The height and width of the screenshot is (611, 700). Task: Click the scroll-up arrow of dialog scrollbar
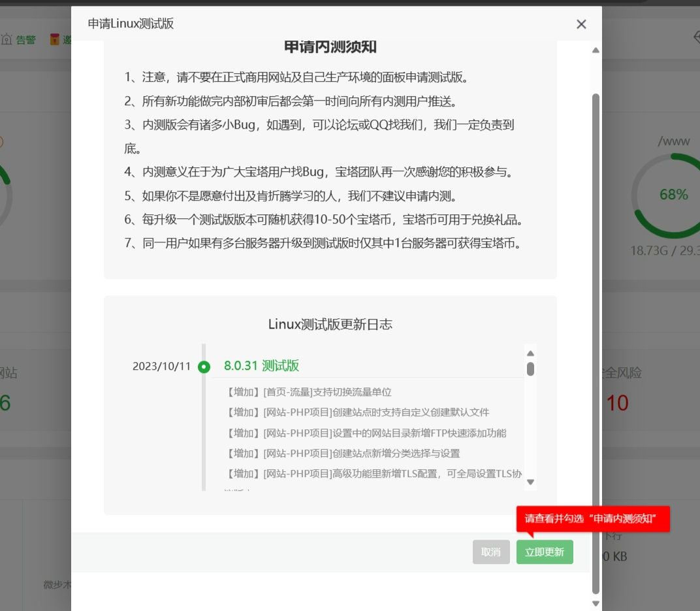pyautogui.click(x=596, y=50)
